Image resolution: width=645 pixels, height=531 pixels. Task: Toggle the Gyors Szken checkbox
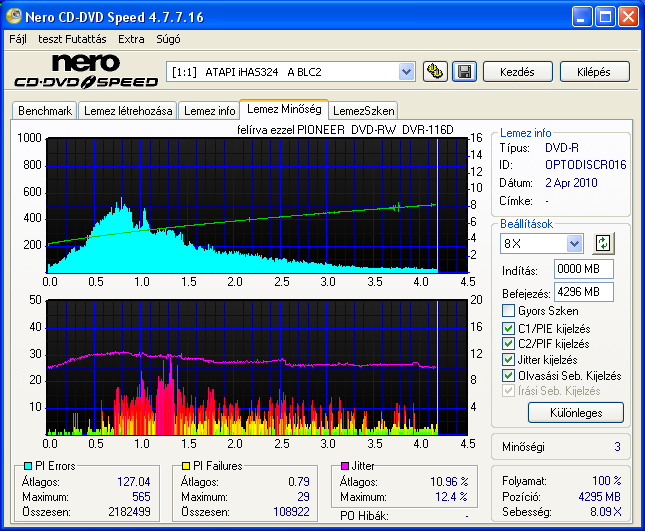508,311
